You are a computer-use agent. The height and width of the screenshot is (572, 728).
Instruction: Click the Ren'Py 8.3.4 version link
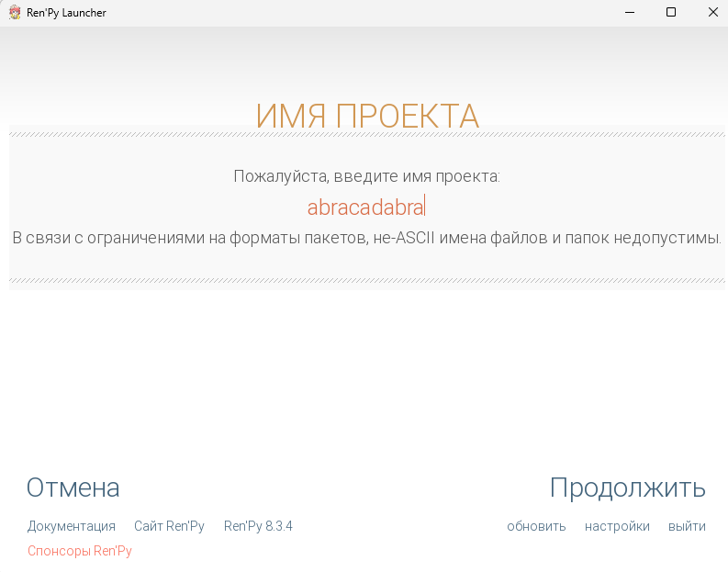[x=258, y=526]
